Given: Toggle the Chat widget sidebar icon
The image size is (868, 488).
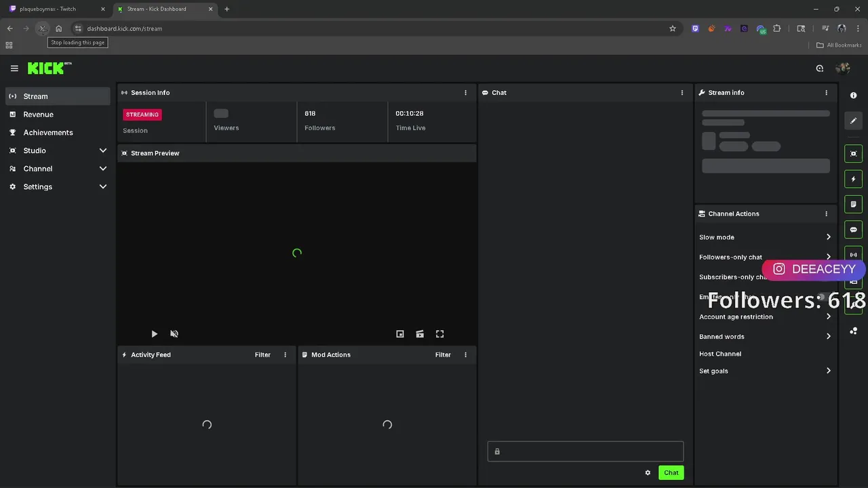Looking at the screenshot, I should 854,230.
